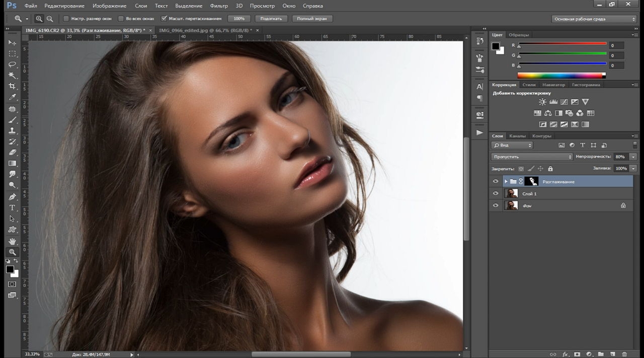Click the Подогнать button
Screen dimensions: 644x358
pyautogui.click(x=272, y=19)
